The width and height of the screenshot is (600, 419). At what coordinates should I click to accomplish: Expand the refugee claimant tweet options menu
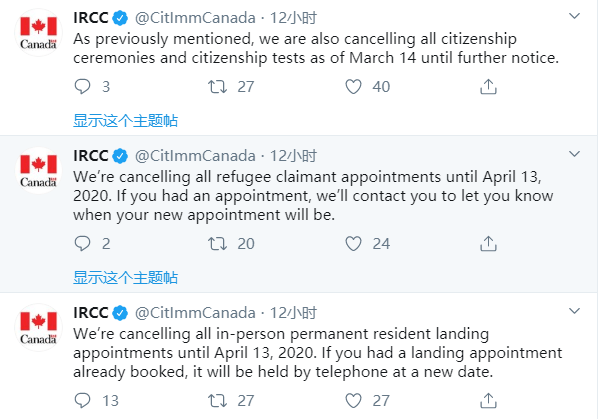click(573, 155)
